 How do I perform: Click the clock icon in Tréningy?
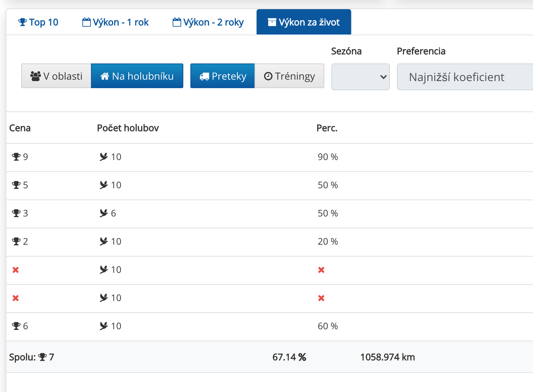pos(268,76)
